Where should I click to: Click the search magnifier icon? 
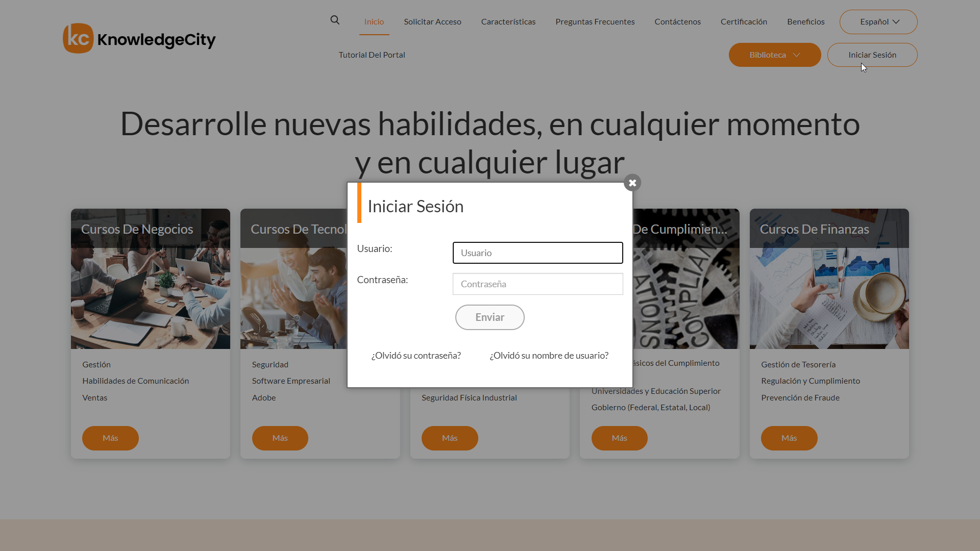coord(335,20)
